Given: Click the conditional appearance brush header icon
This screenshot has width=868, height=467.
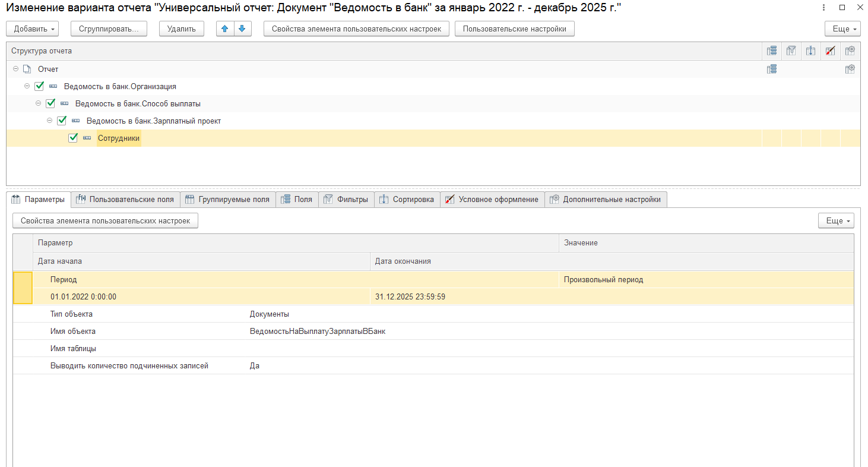Looking at the screenshot, I should 831,51.
